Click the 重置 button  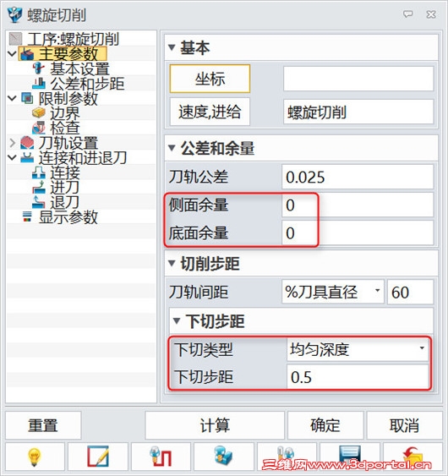pos(43,425)
